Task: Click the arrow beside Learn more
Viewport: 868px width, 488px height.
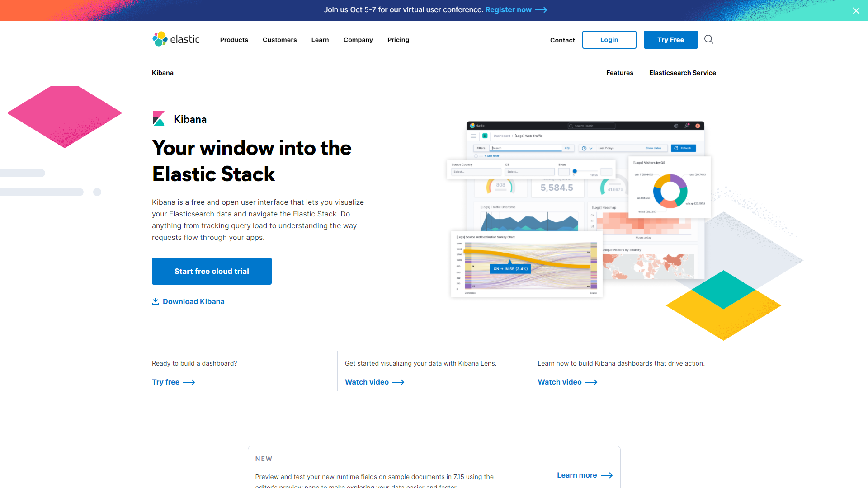Action: click(x=607, y=475)
